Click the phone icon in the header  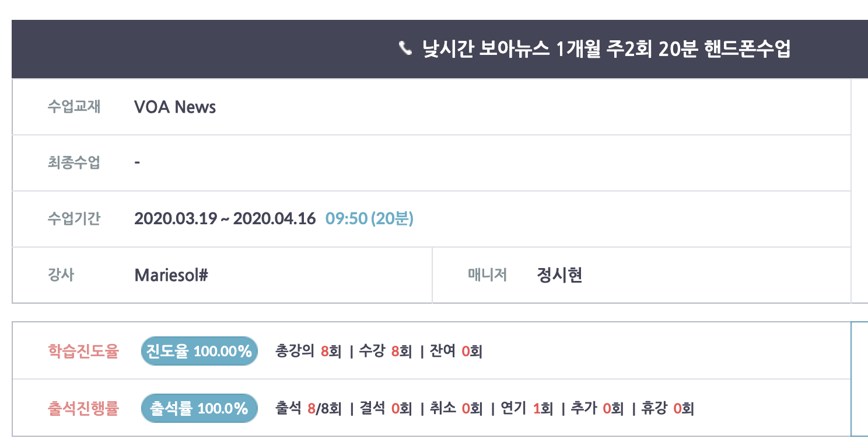pos(405,48)
